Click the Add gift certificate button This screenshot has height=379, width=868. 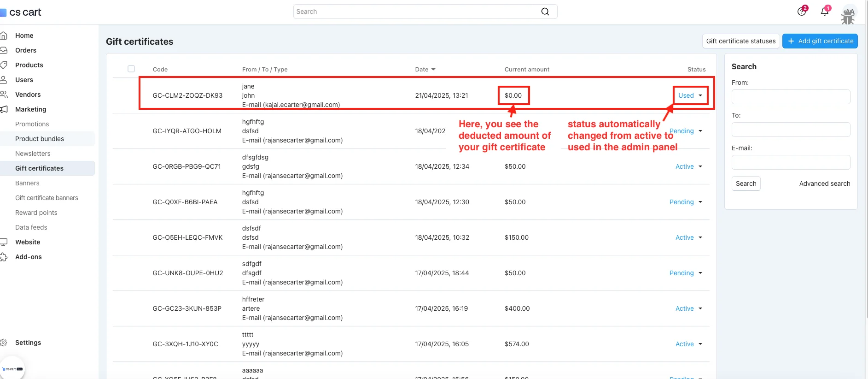(820, 41)
